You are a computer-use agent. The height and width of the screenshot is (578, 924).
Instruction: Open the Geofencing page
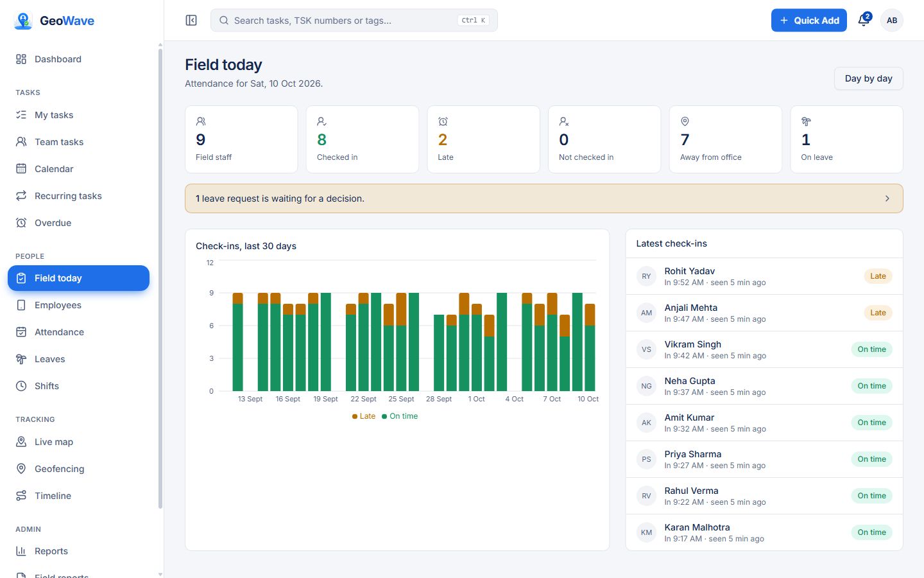point(78,469)
